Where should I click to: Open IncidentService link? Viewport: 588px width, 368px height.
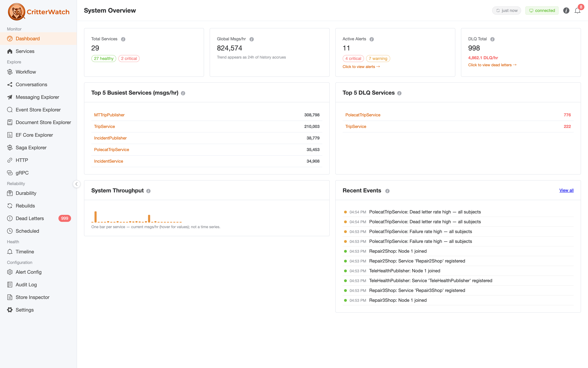coord(109,161)
